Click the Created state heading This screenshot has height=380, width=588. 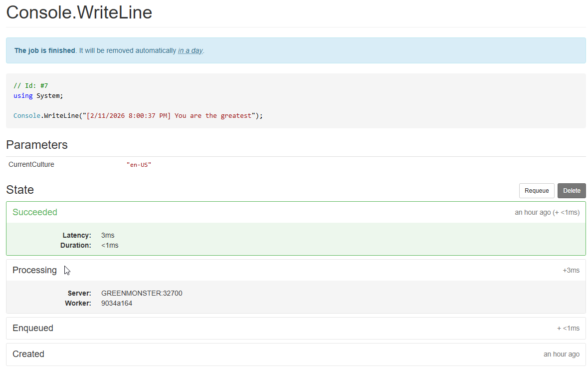pos(28,354)
